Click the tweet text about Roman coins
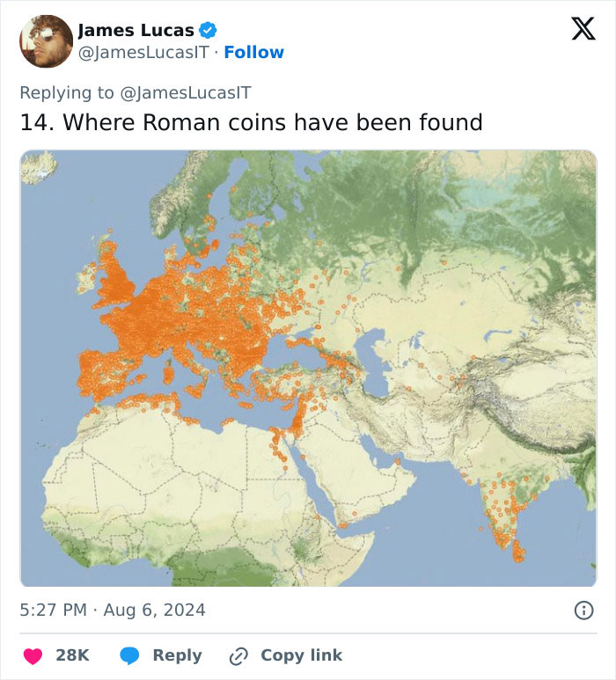The image size is (616, 680). pyautogui.click(x=252, y=122)
